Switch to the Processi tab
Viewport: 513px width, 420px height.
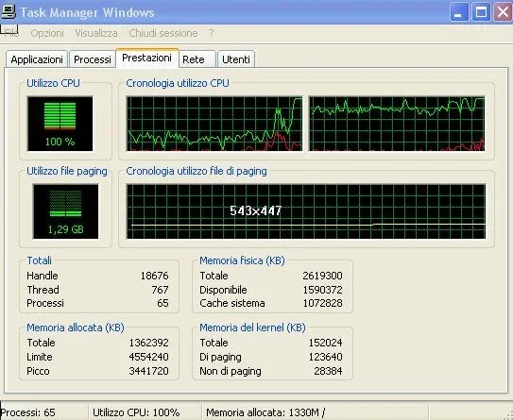coord(93,59)
